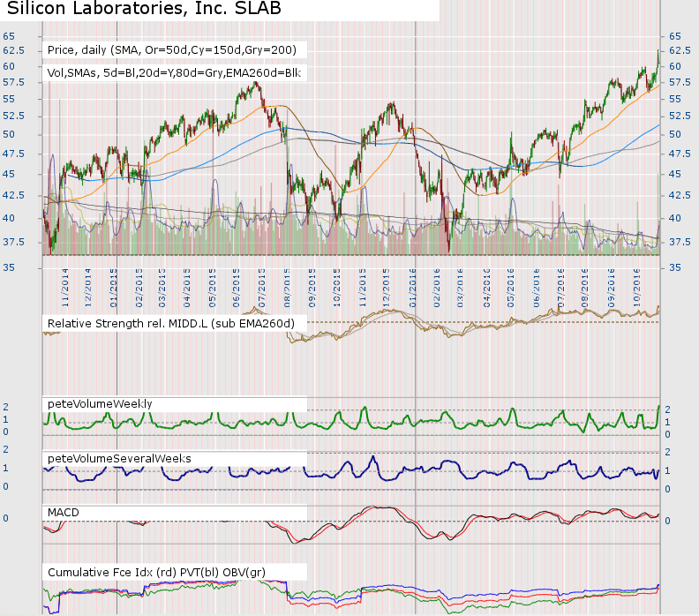Image resolution: width=699 pixels, height=616 pixels.
Task: Click the 09/2015 date axis label
Action: pyautogui.click(x=312, y=288)
